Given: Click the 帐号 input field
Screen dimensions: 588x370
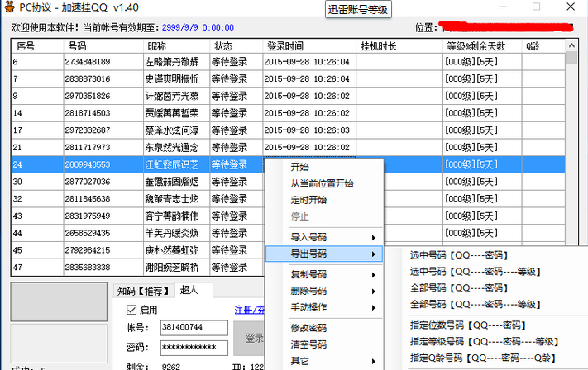Looking at the screenshot, I should coord(194,328).
